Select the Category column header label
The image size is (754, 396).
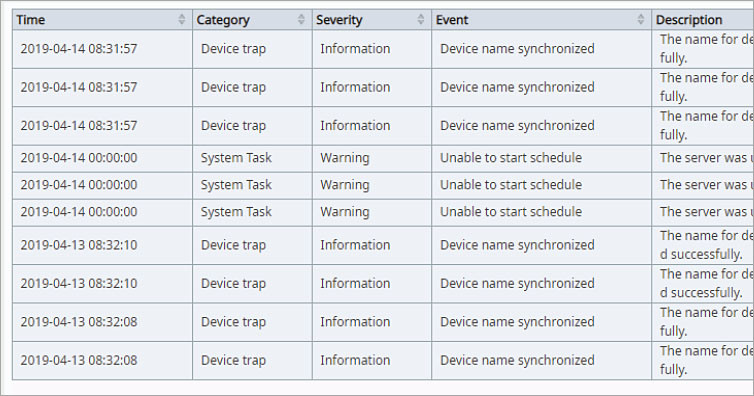click(x=223, y=20)
